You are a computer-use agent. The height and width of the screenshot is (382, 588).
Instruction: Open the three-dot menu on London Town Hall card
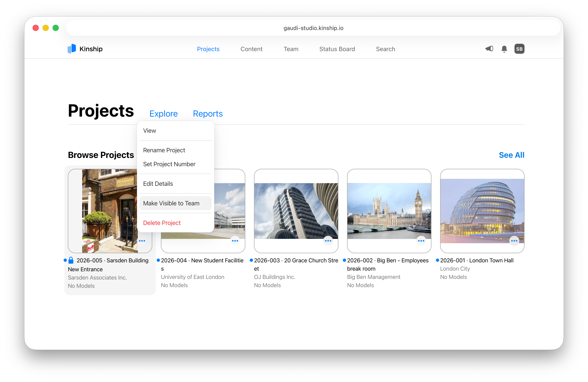coord(514,241)
